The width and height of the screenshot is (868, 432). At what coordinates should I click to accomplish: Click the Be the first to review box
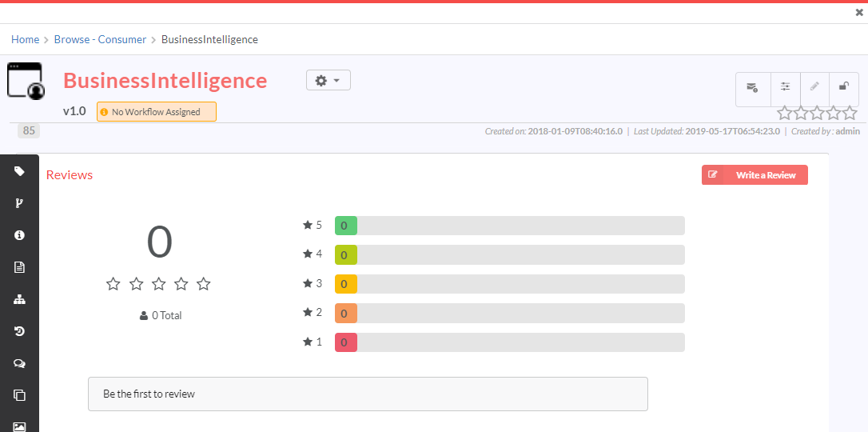pos(368,394)
